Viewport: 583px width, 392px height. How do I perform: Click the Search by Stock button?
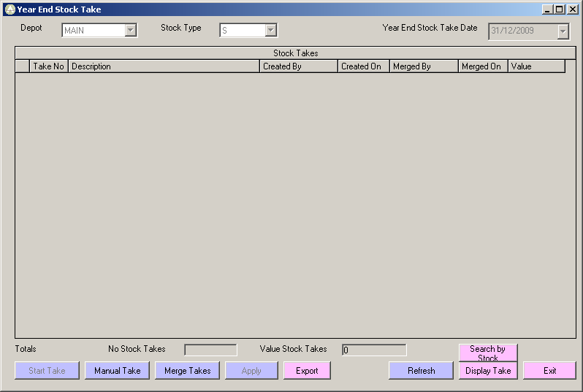(488, 353)
